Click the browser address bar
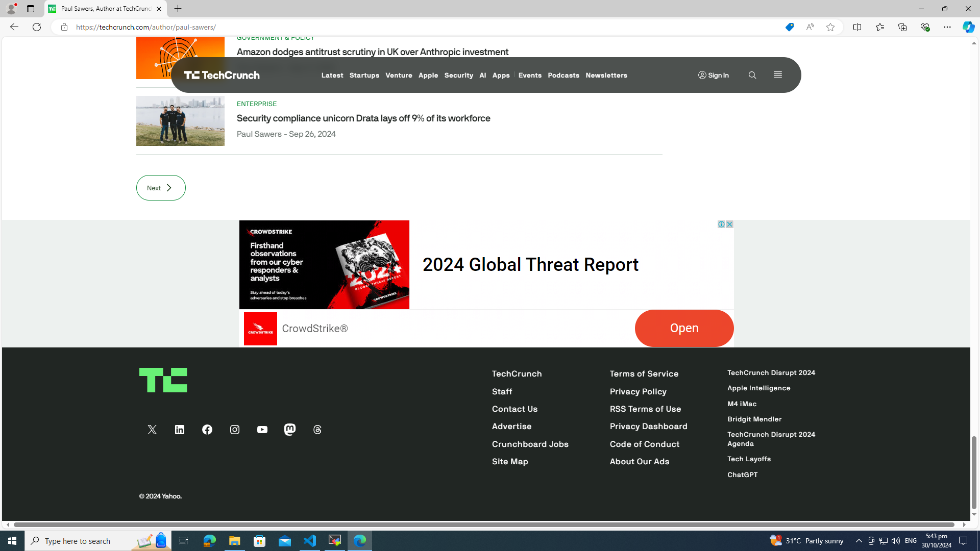The width and height of the screenshot is (980, 551). tap(424, 27)
